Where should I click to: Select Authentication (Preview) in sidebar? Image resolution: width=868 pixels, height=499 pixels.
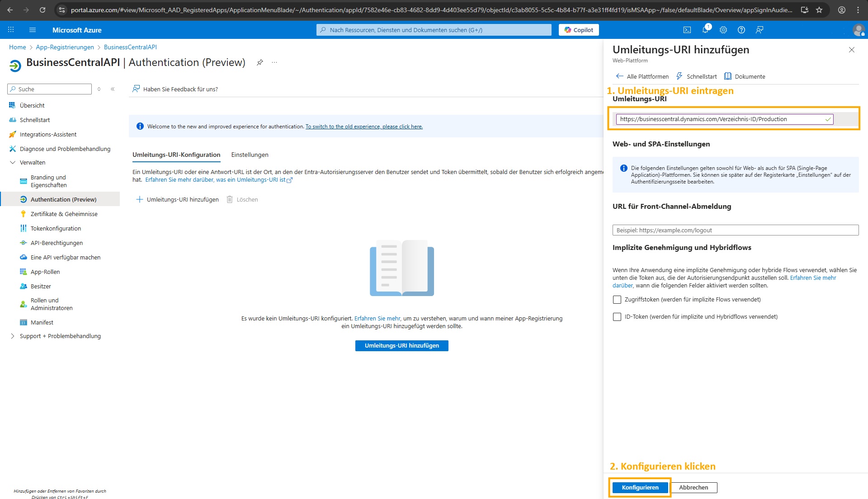60,199
